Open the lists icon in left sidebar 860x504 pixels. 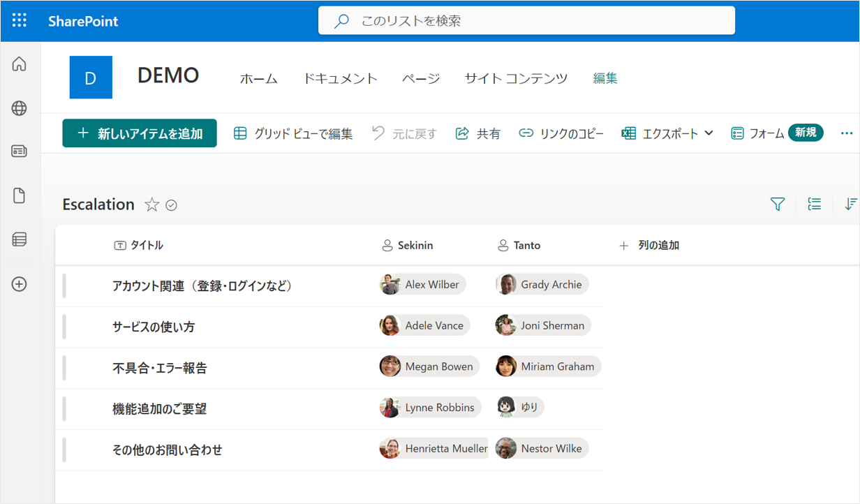[x=20, y=239]
